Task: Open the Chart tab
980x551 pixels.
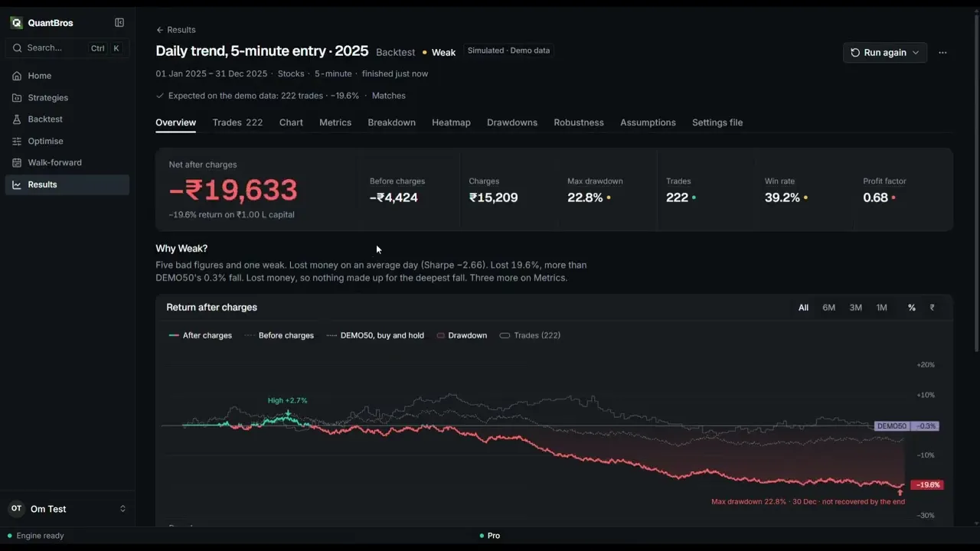Action: (x=291, y=122)
